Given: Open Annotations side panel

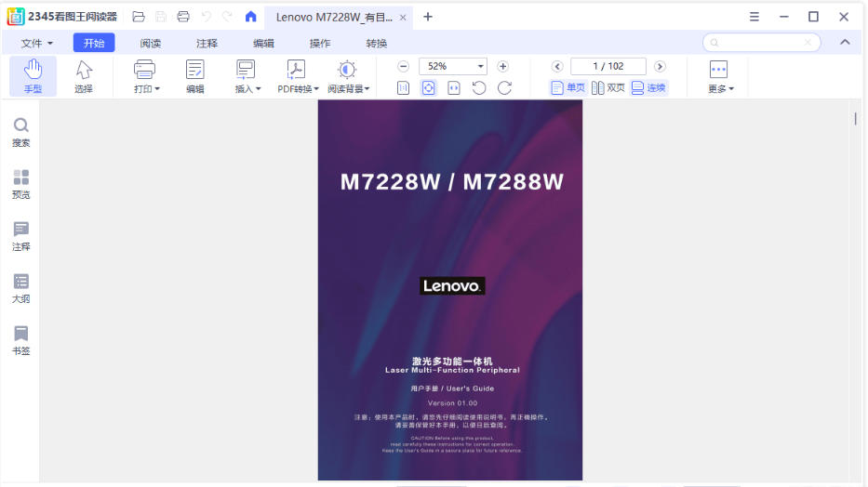Looking at the screenshot, I should click(x=21, y=237).
